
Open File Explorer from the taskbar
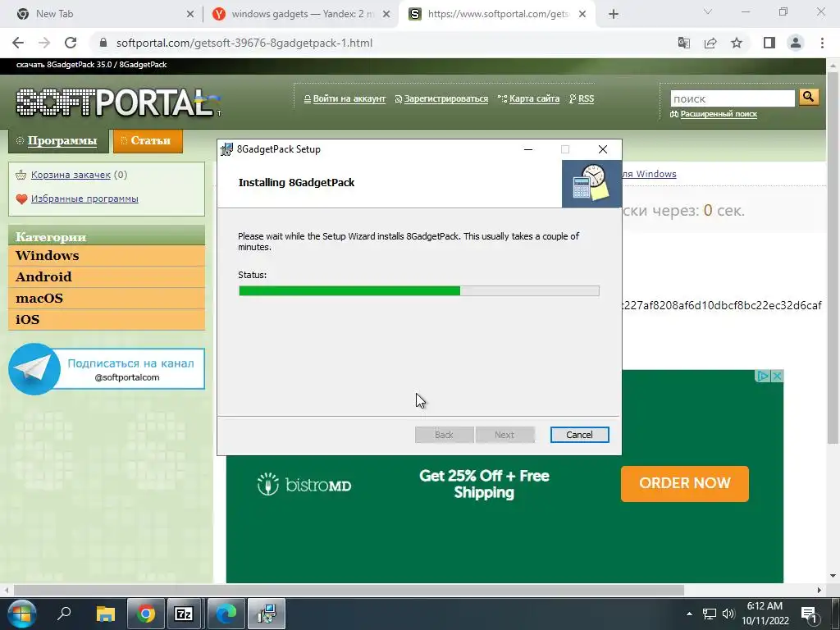click(x=106, y=614)
